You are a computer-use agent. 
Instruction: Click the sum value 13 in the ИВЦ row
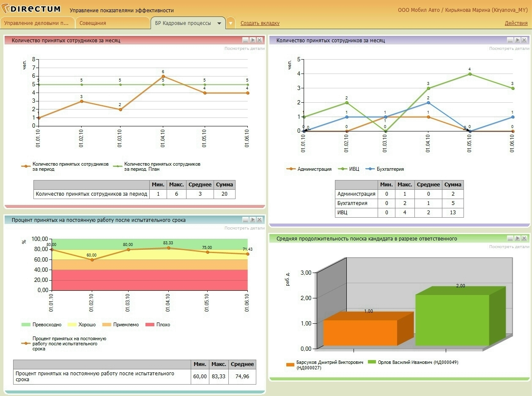tap(453, 213)
